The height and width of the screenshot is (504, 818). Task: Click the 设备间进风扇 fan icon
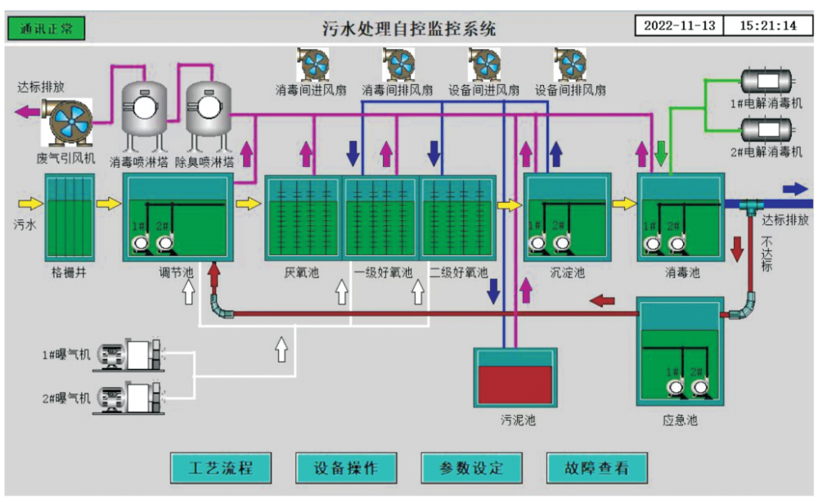[484, 65]
